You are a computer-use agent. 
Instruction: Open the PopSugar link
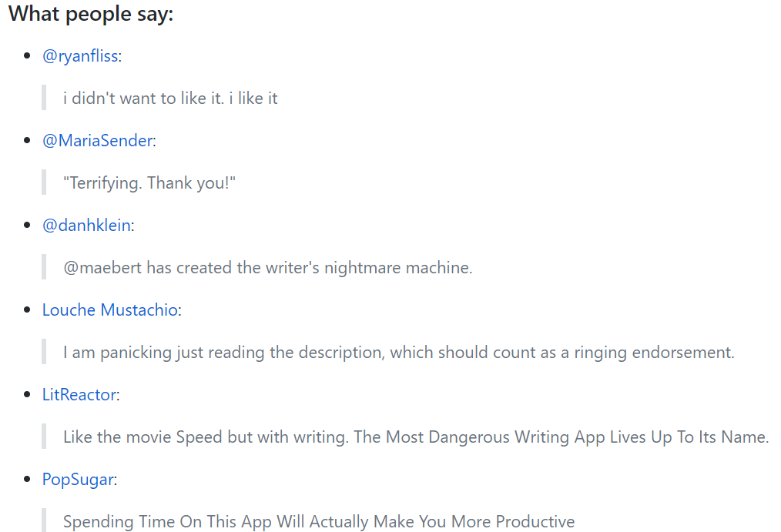click(x=78, y=480)
